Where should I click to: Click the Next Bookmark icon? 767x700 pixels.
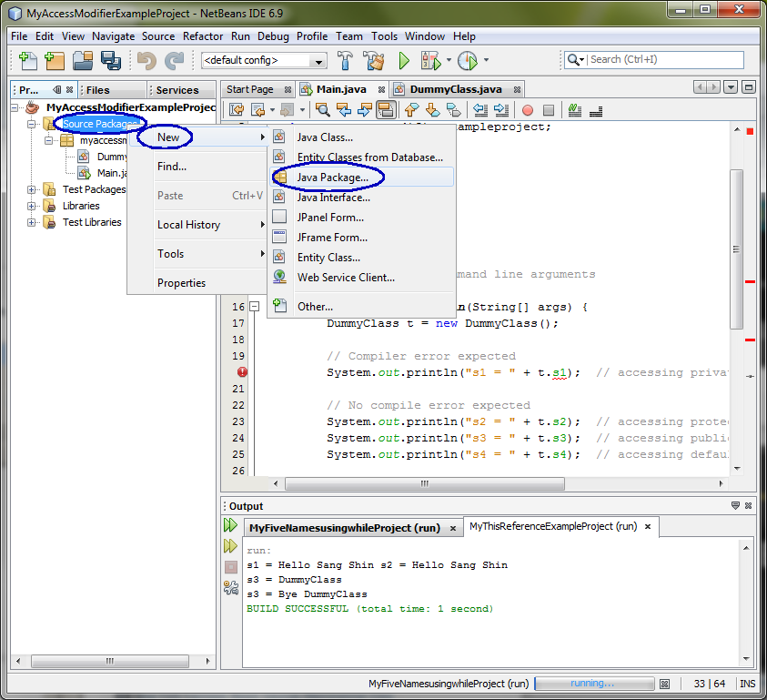point(433,109)
